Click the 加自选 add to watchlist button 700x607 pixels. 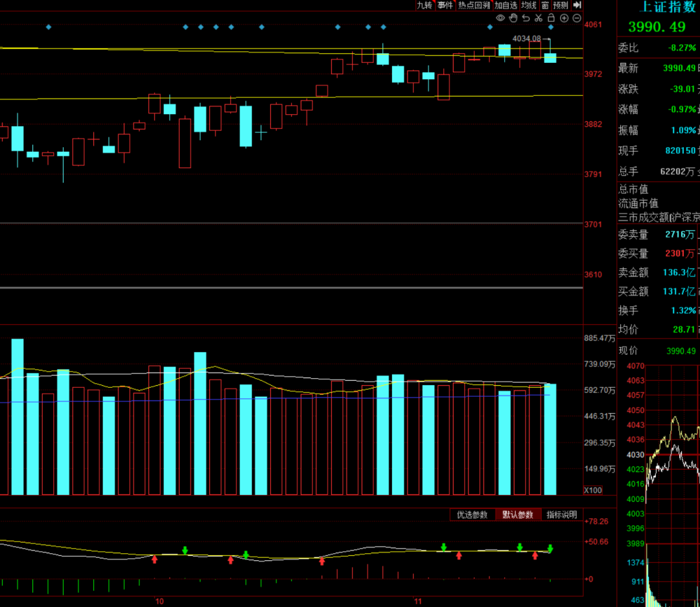[506, 5]
